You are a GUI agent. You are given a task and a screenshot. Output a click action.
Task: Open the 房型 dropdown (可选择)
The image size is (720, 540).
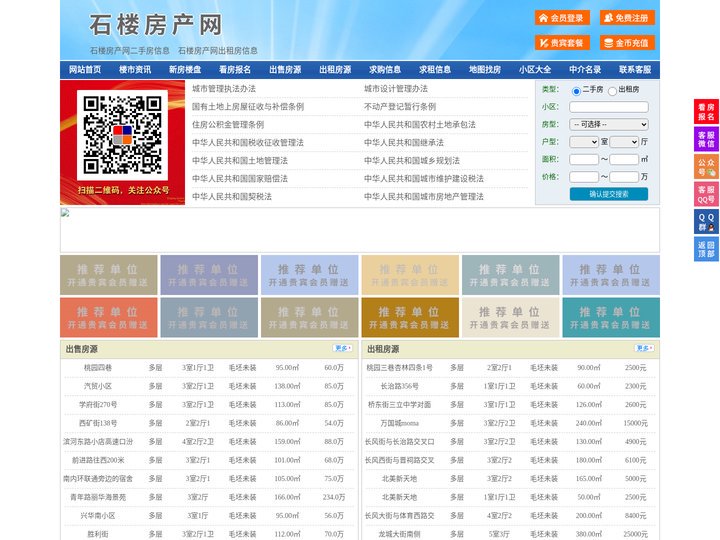point(609,124)
